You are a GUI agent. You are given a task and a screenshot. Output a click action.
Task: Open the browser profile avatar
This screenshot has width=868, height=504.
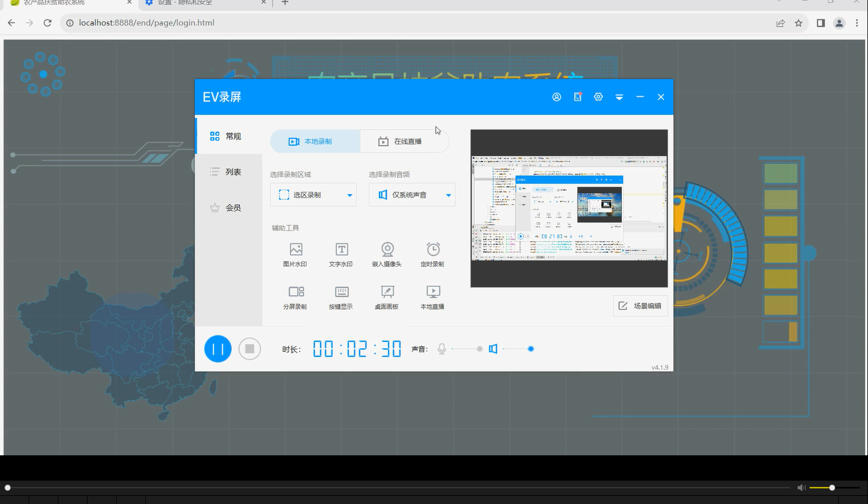[839, 23]
